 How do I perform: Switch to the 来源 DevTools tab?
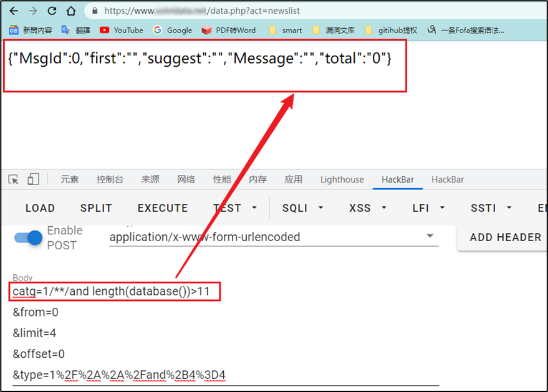pos(150,179)
